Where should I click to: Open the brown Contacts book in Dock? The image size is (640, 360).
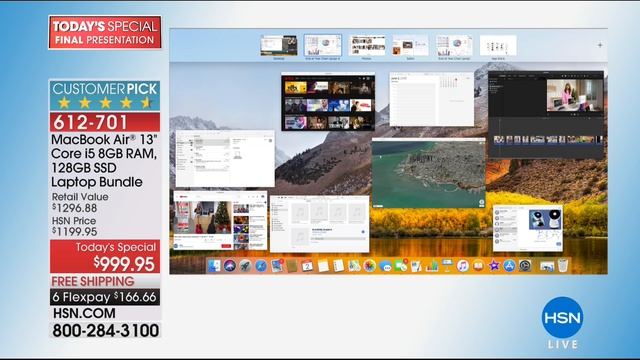click(292, 266)
